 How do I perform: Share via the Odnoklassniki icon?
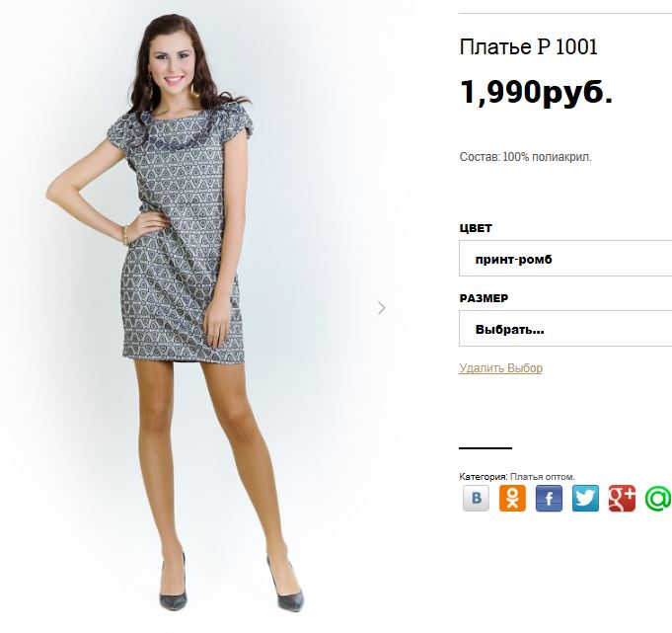coord(512,499)
